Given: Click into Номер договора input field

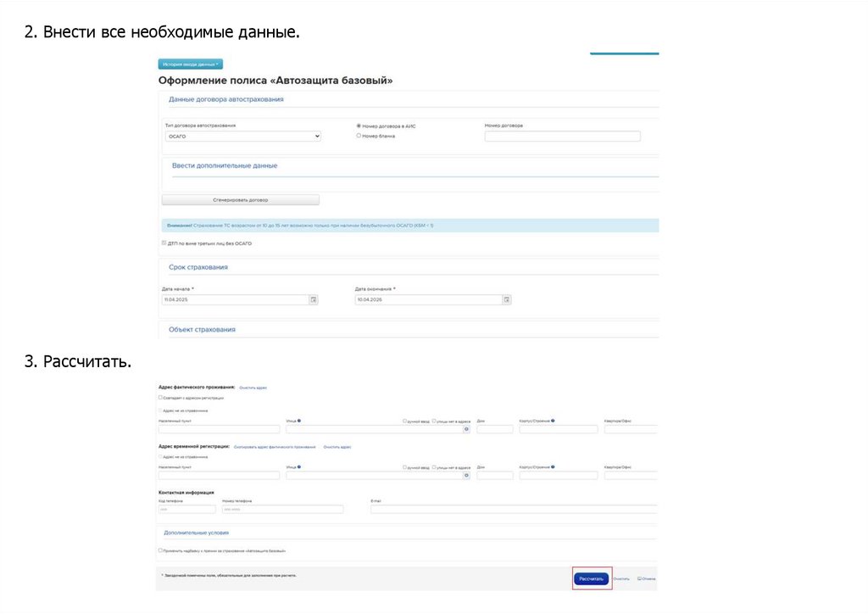Looking at the screenshot, I should pyautogui.click(x=562, y=136).
